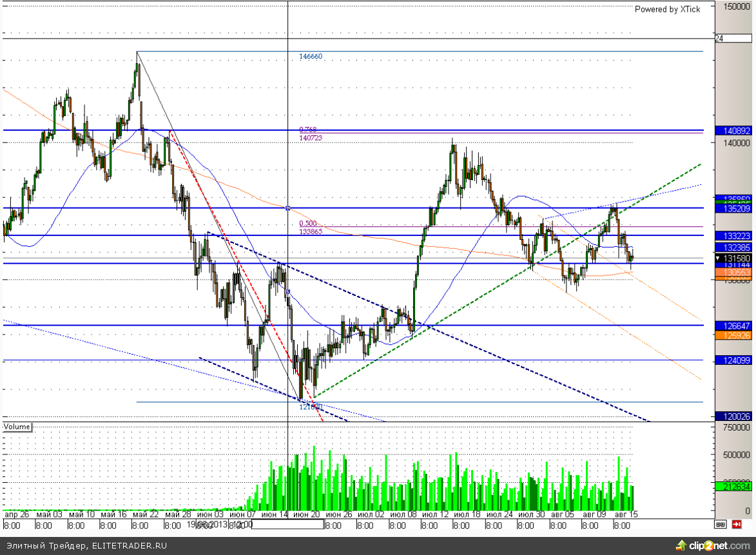Click the current price marker 131580
The width and height of the screenshot is (756, 555).
[x=734, y=258]
